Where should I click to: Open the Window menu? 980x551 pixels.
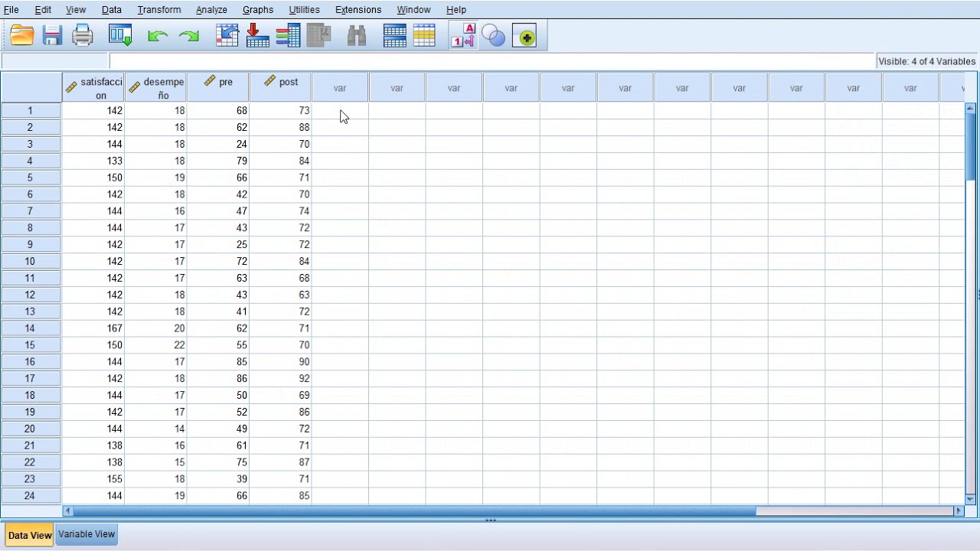click(413, 10)
